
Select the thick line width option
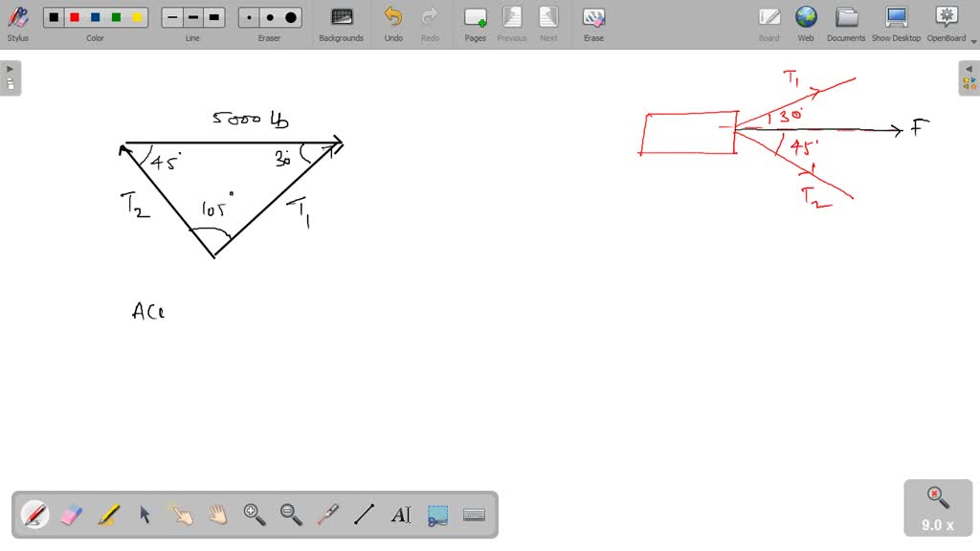[x=214, y=17]
